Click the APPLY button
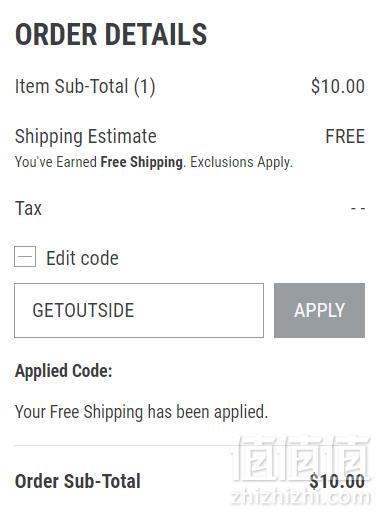 (319, 310)
